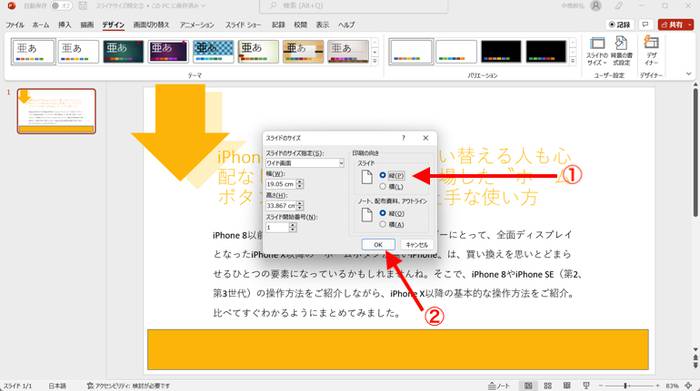Open the スライドのサイズ ribbon dropdown
Viewport: 700px width, 391px height.
[597, 52]
